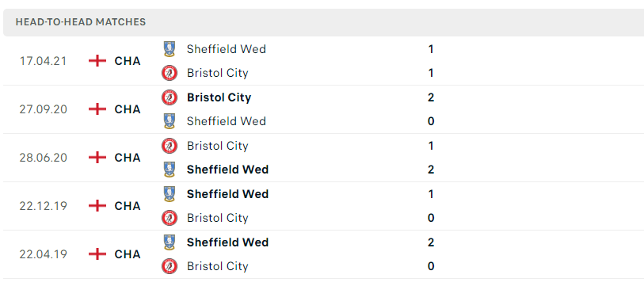Click Bristol City crest in 22.04.19 match

169,266
